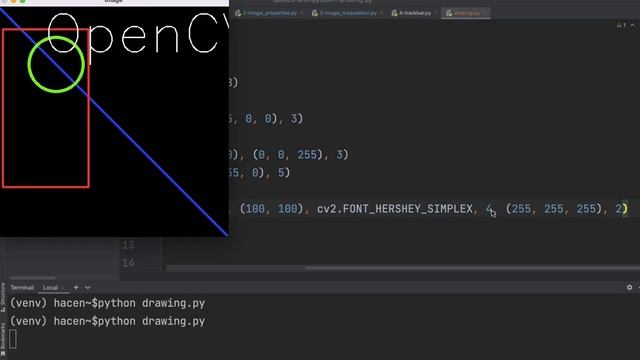Click the first python drawing.py terminal line

coord(107,303)
